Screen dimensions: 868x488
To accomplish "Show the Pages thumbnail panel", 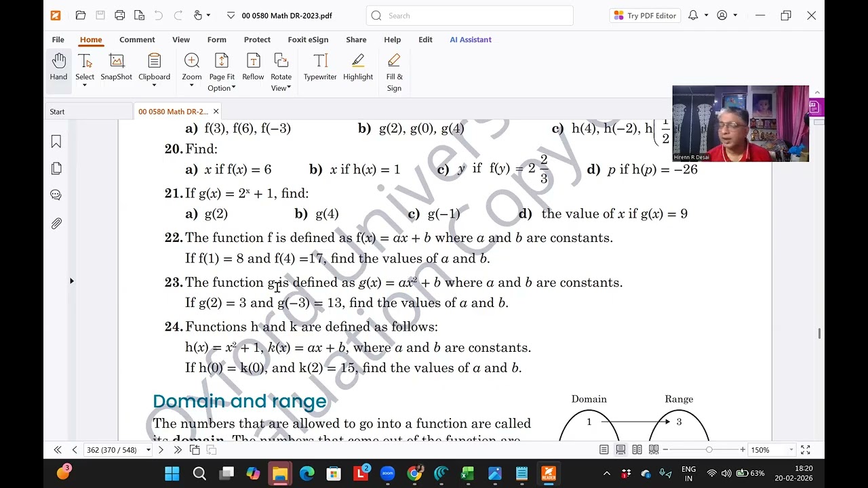I will [x=56, y=168].
